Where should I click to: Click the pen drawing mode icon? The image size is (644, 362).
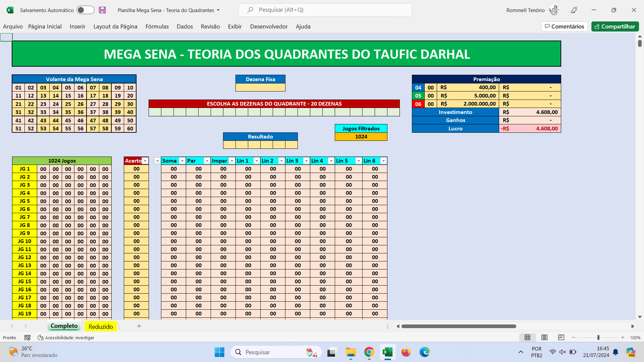574,10
